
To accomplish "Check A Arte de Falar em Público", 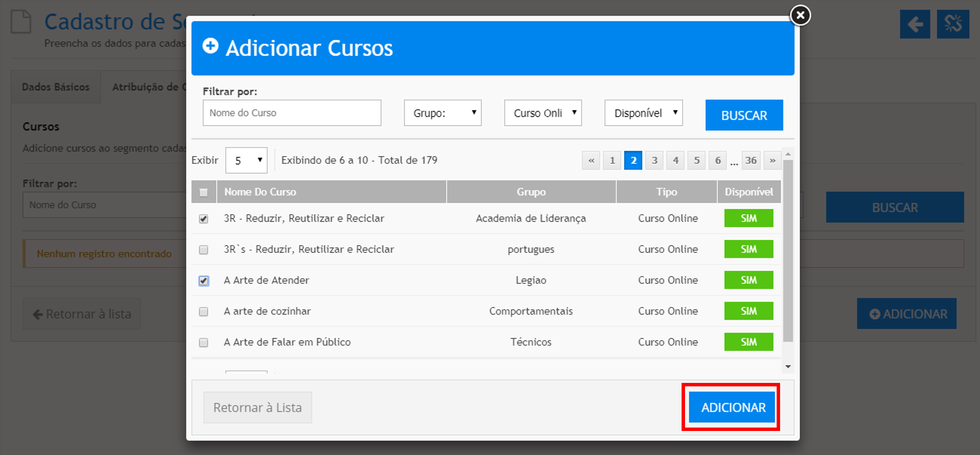I will tap(203, 342).
